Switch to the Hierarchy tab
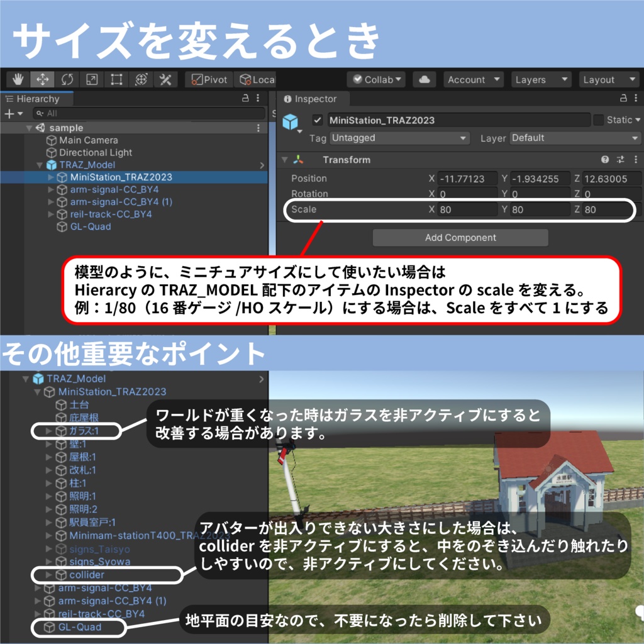644x644 pixels. (37, 99)
